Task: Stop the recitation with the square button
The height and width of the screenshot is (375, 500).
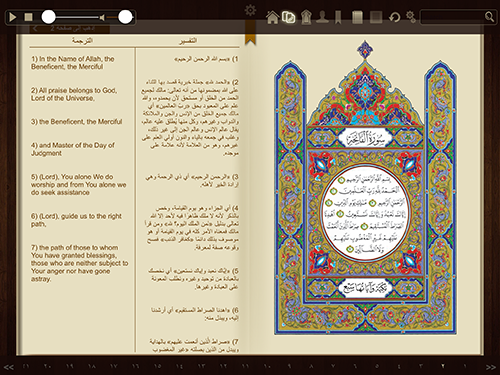Action: 29,17
